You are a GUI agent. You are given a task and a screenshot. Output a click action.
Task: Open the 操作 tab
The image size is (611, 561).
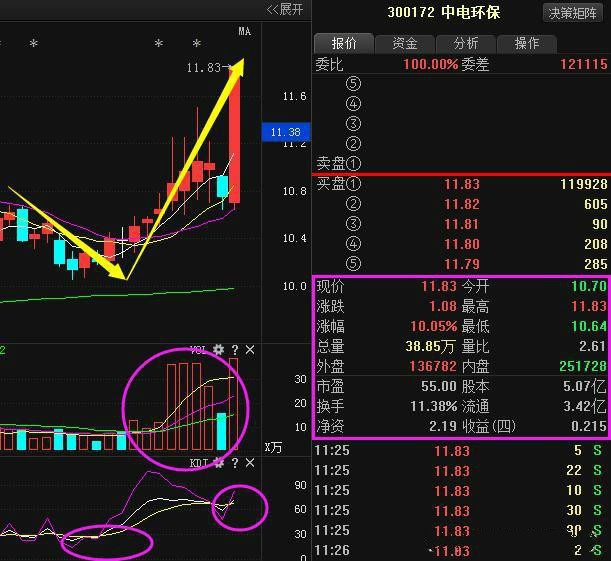click(x=527, y=43)
